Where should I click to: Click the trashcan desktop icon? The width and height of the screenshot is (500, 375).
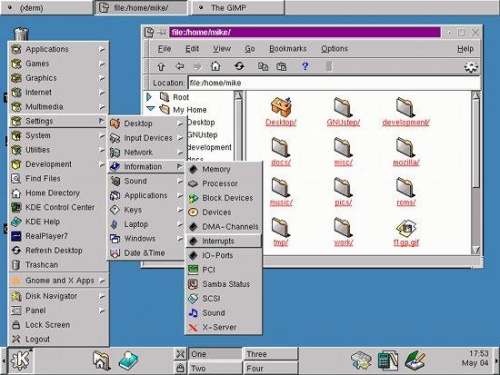click(x=21, y=33)
